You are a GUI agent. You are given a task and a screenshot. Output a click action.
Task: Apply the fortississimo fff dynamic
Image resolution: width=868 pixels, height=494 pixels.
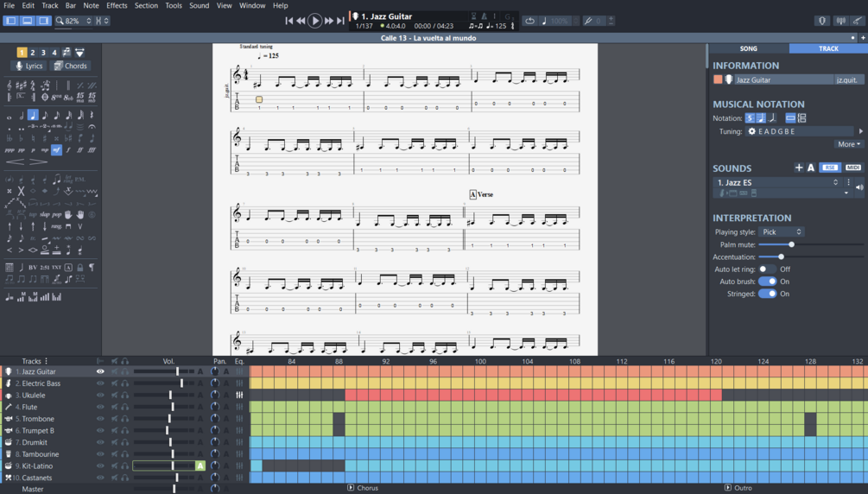pyautogui.click(x=92, y=150)
